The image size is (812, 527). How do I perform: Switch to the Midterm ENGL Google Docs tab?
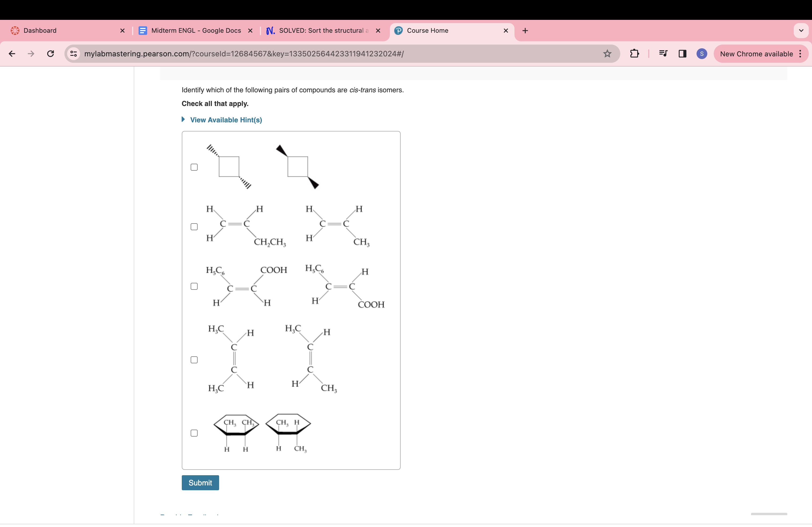[196, 31]
